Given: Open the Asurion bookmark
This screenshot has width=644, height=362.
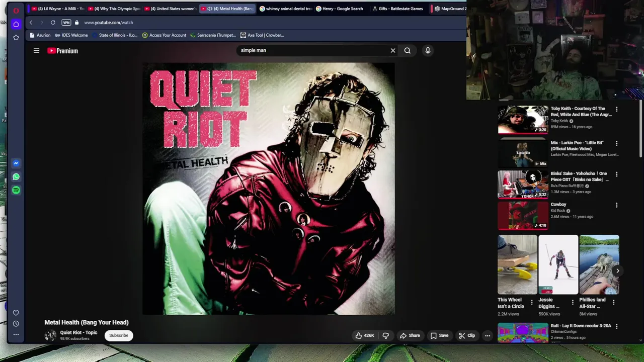Looking at the screenshot, I should (x=40, y=35).
